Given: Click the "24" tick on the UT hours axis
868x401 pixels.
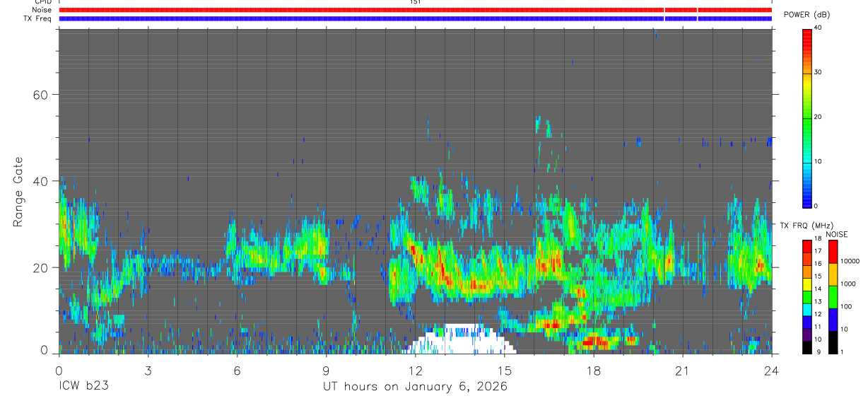Looking at the screenshot, I should 772,370.
